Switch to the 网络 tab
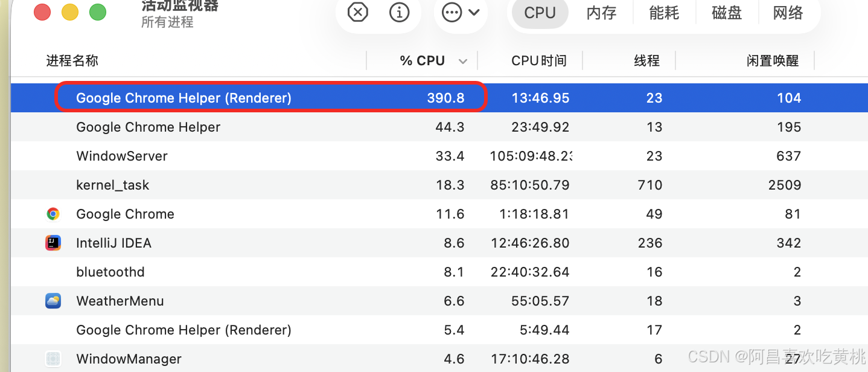The height and width of the screenshot is (372, 868). [x=788, y=13]
